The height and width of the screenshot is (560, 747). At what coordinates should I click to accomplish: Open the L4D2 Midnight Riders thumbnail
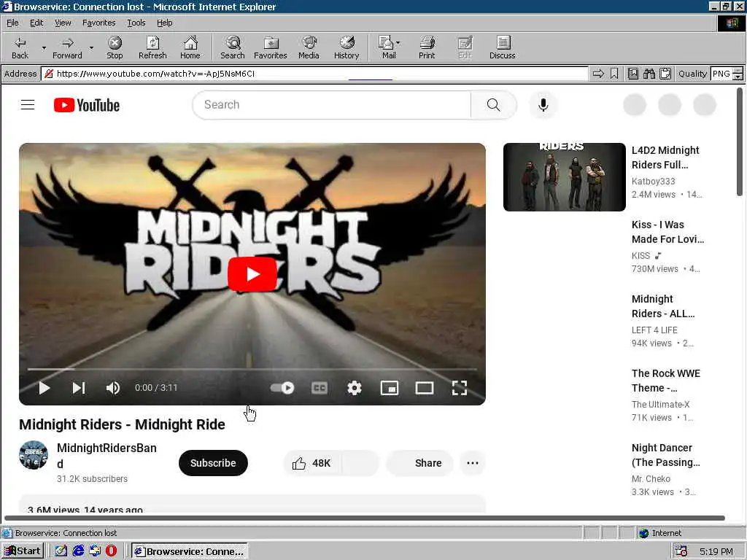(565, 176)
